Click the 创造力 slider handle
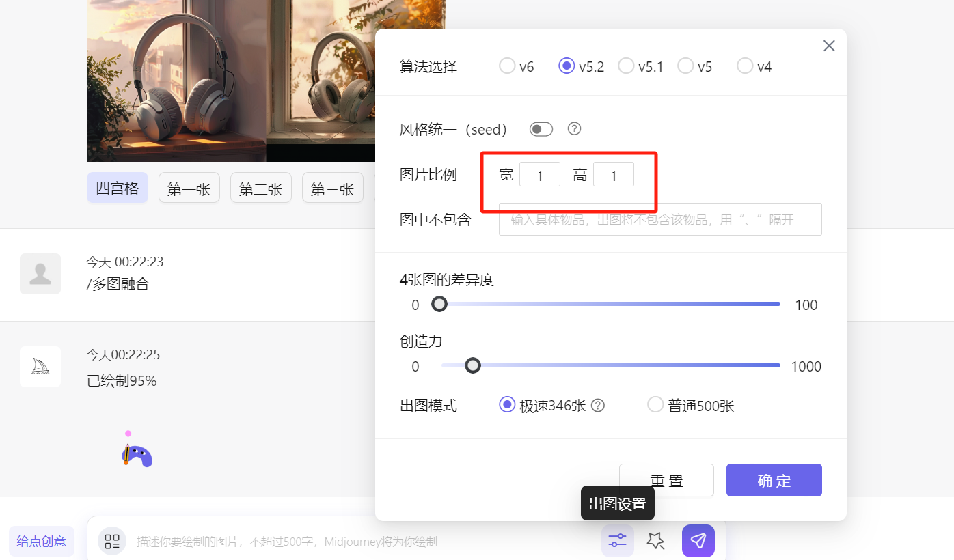Image resolution: width=954 pixels, height=560 pixels. pyautogui.click(x=472, y=366)
